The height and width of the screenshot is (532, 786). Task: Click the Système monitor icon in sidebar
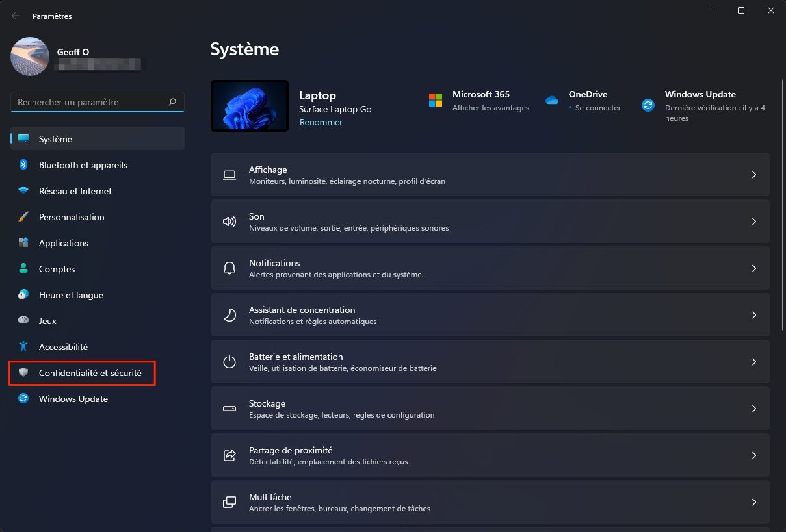click(23, 139)
